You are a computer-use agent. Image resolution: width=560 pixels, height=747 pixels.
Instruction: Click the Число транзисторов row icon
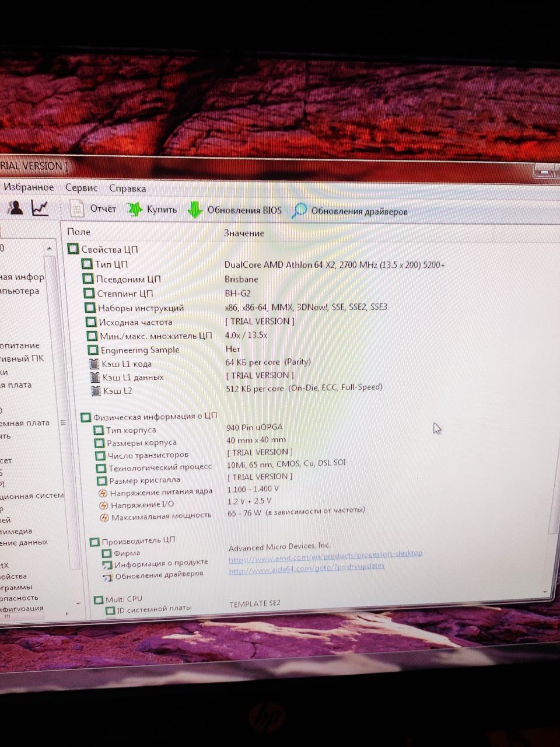(x=101, y=455)
